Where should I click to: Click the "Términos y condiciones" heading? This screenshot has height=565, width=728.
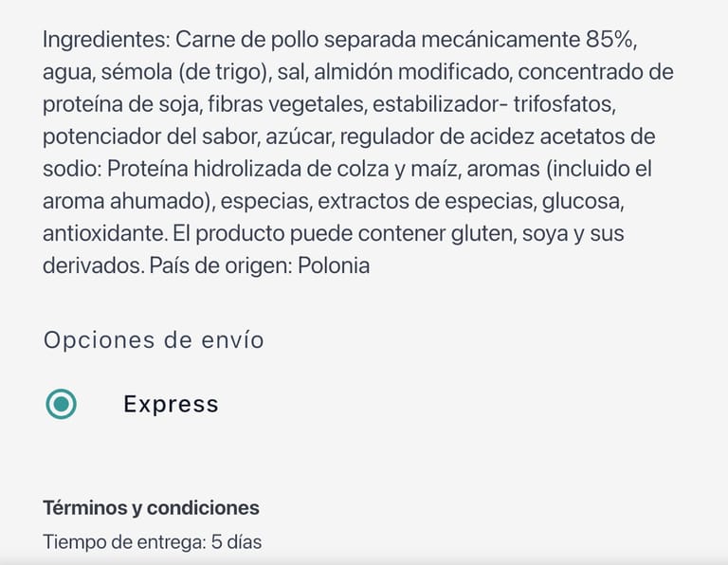click(151, 508)
